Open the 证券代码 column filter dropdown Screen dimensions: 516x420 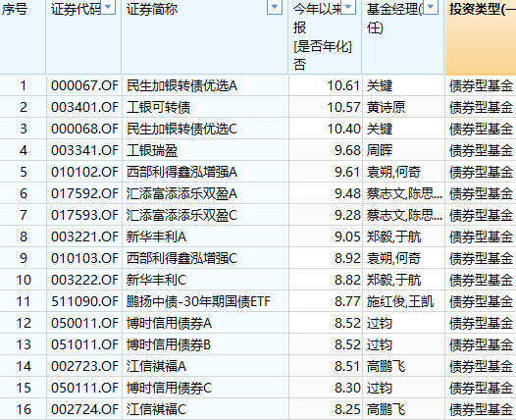click(108, 7)
